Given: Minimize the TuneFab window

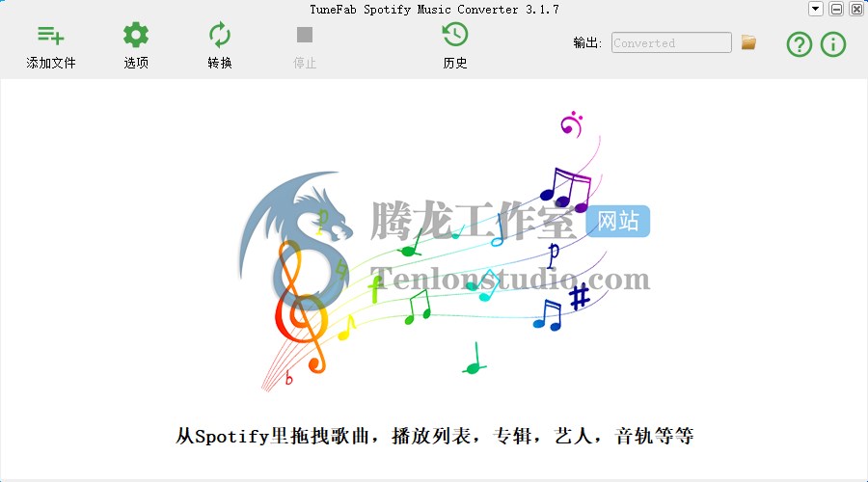Looking at the screenshot, I should click(836, 9).
